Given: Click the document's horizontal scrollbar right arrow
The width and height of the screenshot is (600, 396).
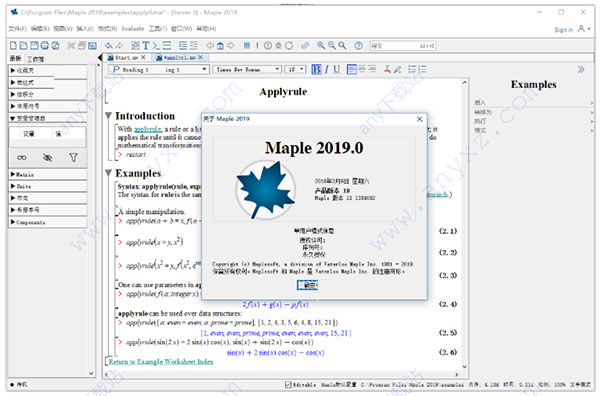Looking at the screenshot, I should (457, 375).
